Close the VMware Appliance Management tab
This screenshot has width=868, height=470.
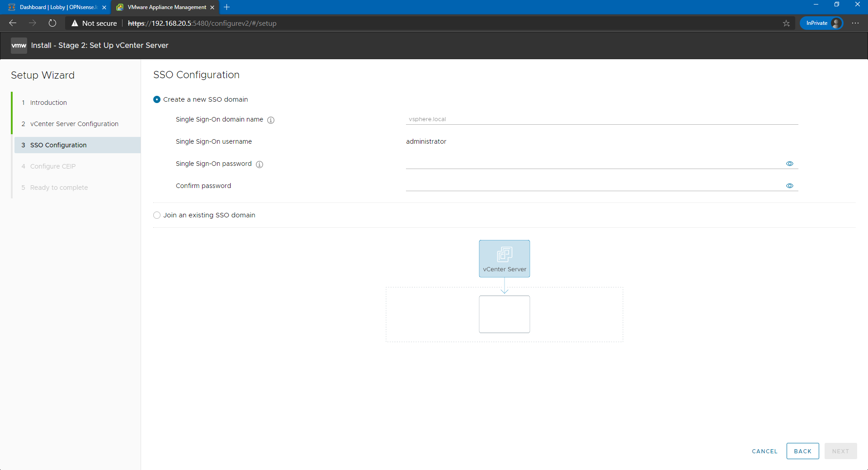point(212,7)
